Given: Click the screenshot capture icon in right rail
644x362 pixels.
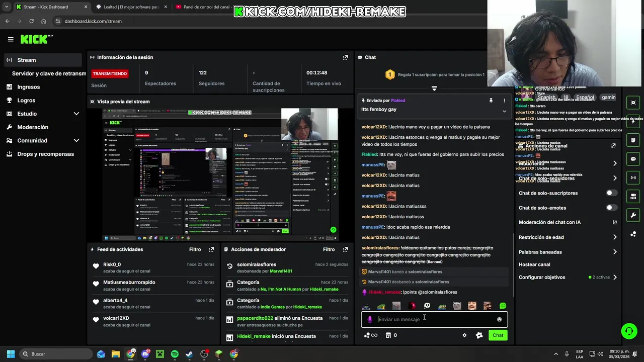Looking at the screenshot, I should [x=633, y=103].
